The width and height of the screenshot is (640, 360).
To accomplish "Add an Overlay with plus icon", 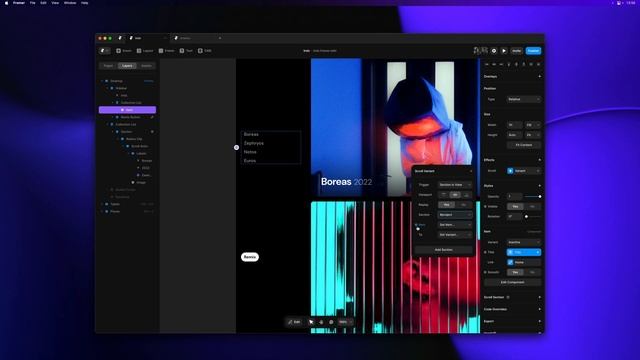I will pyautogui.click(x=540, y=76).
